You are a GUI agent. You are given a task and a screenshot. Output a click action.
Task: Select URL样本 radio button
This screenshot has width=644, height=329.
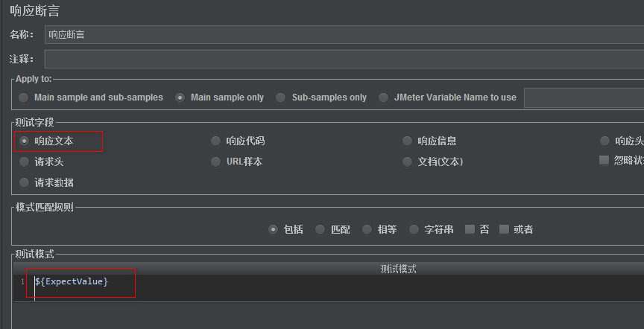coord(216,162)
